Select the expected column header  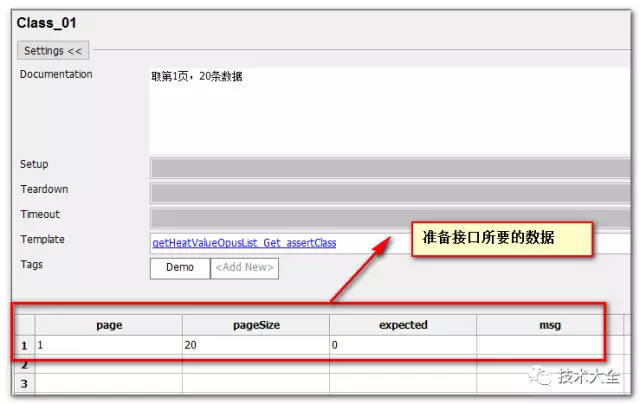tap(403, 325)
